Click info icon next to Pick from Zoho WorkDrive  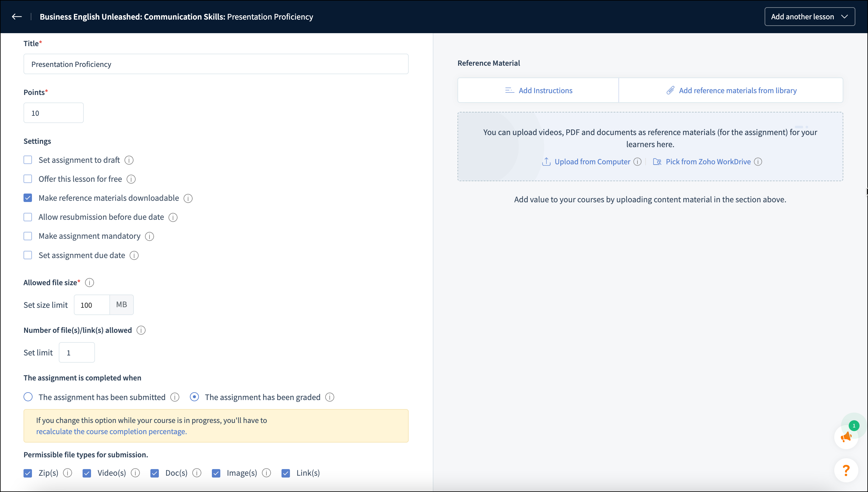pos(758,162)
